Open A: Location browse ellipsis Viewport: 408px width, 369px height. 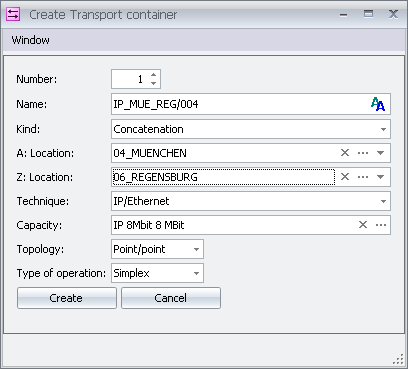[x=363, y=153]
